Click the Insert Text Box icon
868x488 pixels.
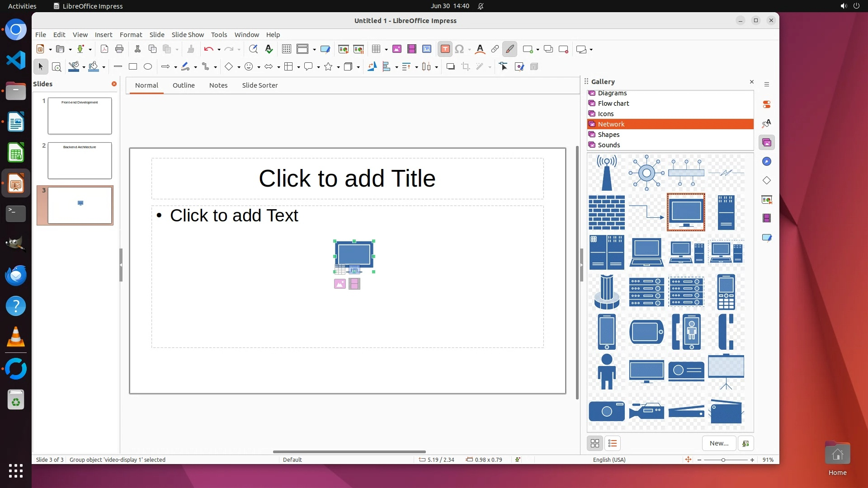click(x=445, y=49)
